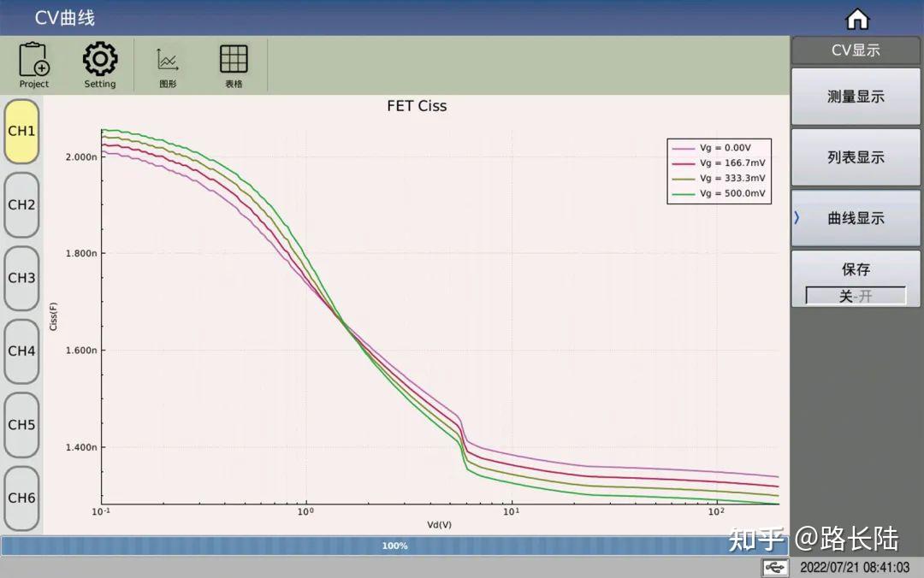Toggle the save 关-开 switch
The image size is (924, 578).
pos(856,296)
